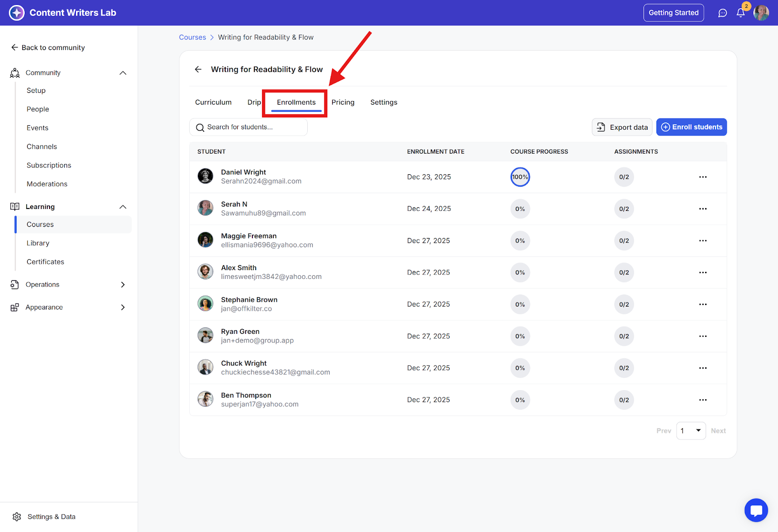Screen dimensions: 778x532
Task: Open the notifications bell icon
Action: coord(741,13)
